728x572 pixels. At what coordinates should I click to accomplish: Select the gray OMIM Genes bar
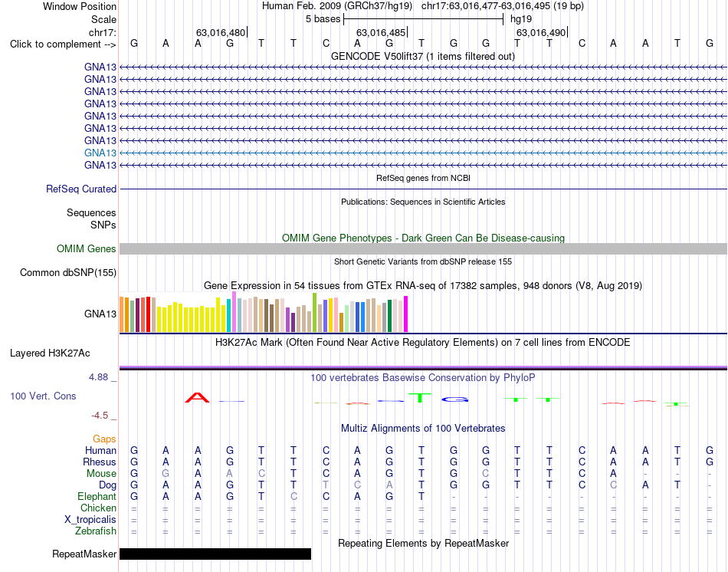[x=423, y=248]
